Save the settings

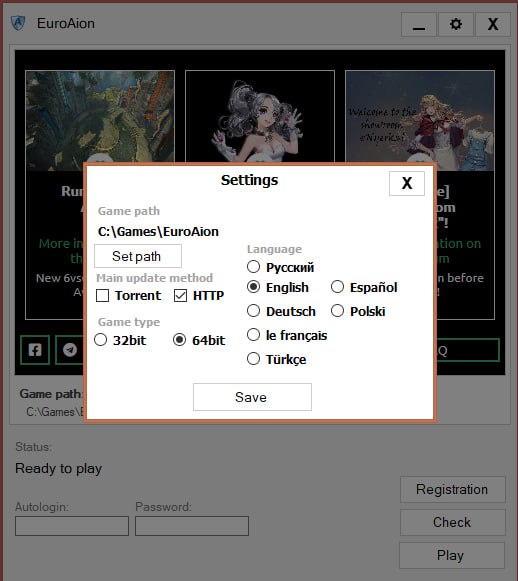252,397
